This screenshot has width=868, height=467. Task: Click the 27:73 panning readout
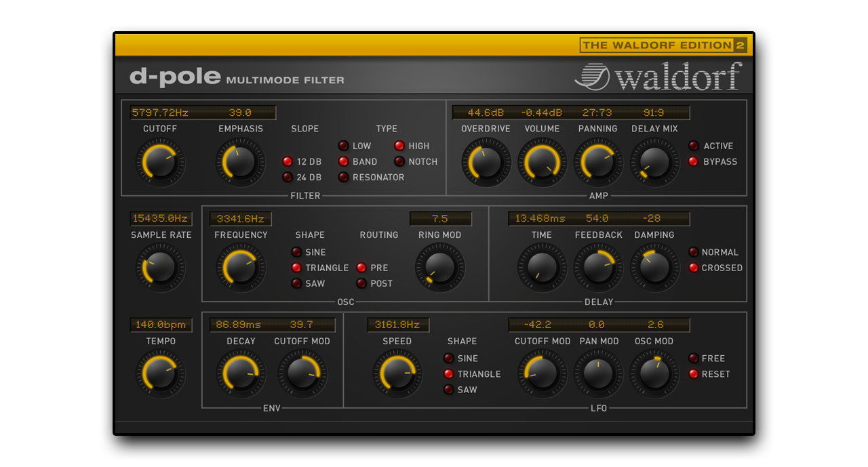pyautogui.click(x=597, y=113)
